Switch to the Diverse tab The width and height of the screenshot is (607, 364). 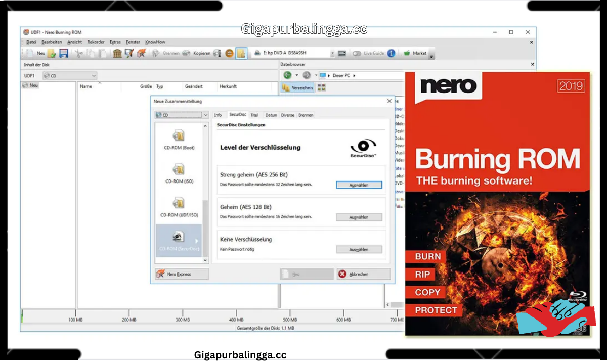pyautogui.click(x=288, y=115)
